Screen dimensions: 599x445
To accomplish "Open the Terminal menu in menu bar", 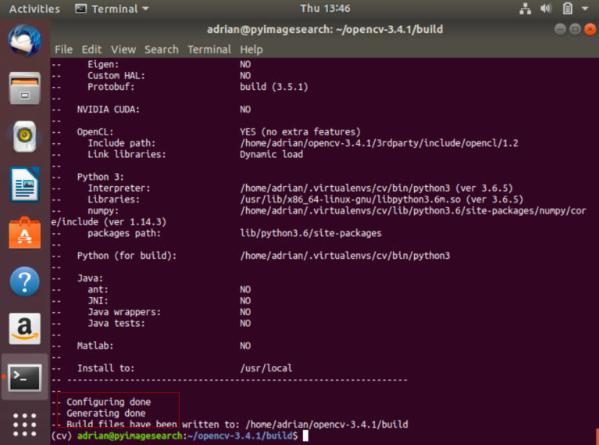I will pos(209,50).
